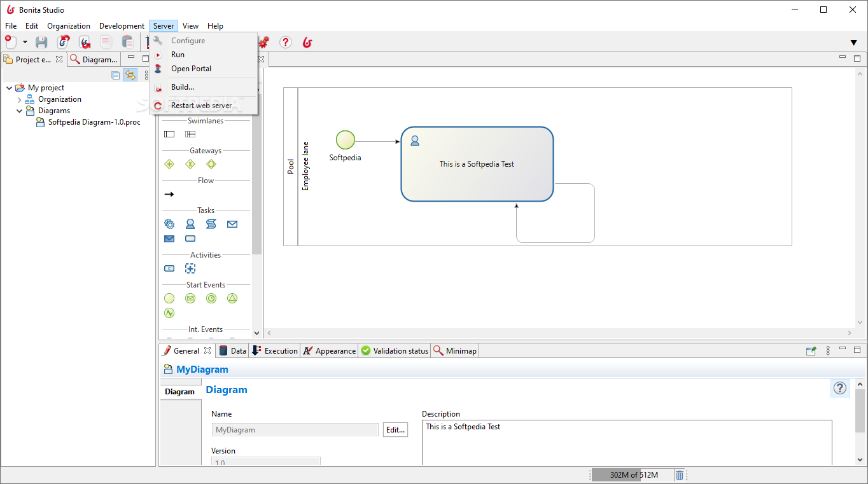Select the Lane swimlane palette tool
The image size is (868, 484).
(190, 134)
